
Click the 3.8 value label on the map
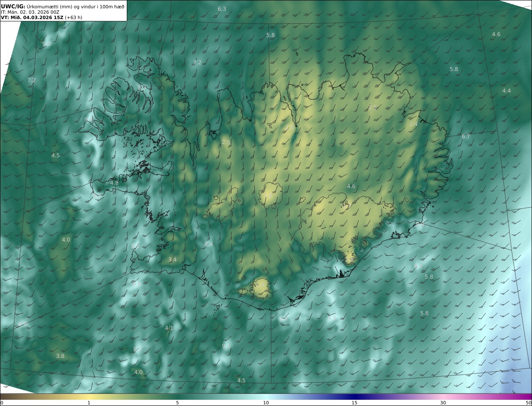coord(60,356)
